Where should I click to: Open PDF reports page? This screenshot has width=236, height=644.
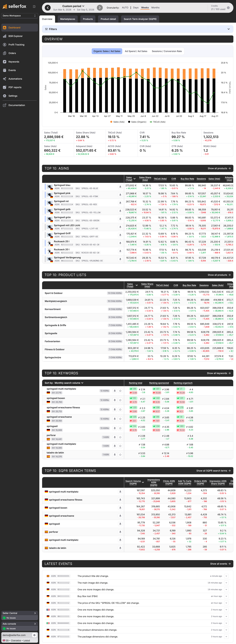click(x=20, y=87)
